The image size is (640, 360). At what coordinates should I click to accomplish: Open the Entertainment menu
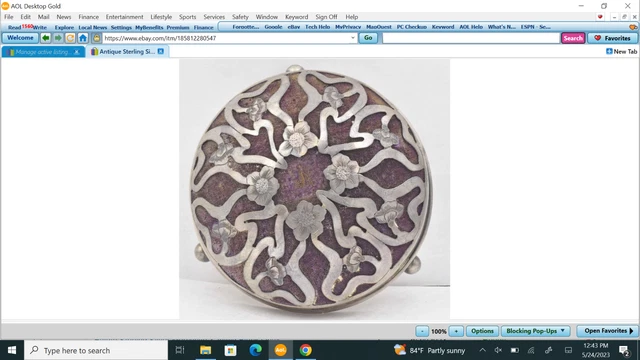tap(124, 17)
